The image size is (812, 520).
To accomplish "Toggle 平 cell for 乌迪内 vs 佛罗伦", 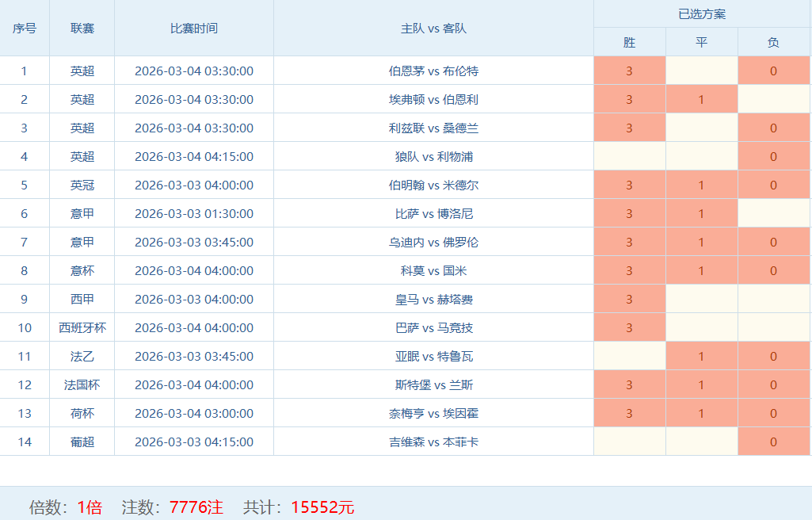I will (701, 243).
